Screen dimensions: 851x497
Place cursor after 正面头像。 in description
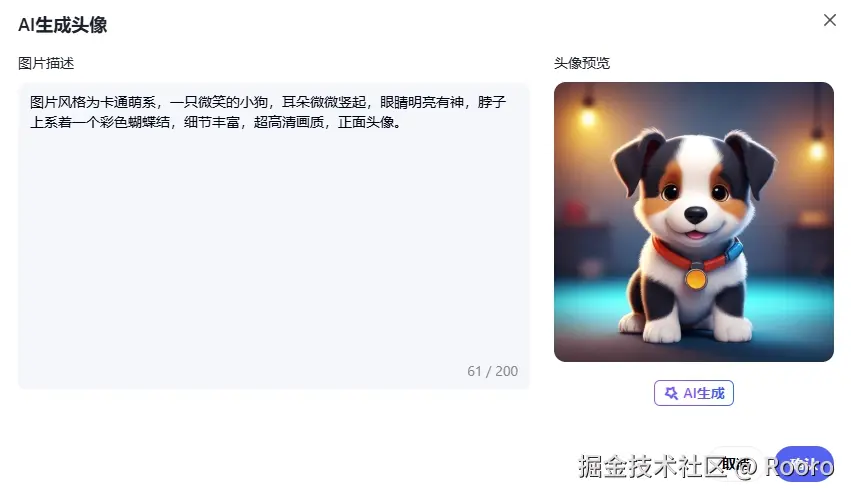(402, 123)
